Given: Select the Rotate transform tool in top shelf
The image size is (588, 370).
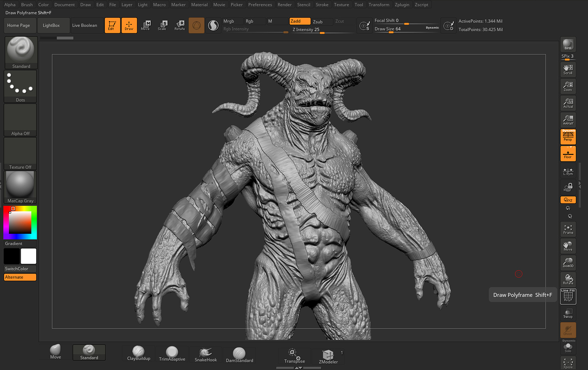Looking at the screenshot, I should 179,25.
